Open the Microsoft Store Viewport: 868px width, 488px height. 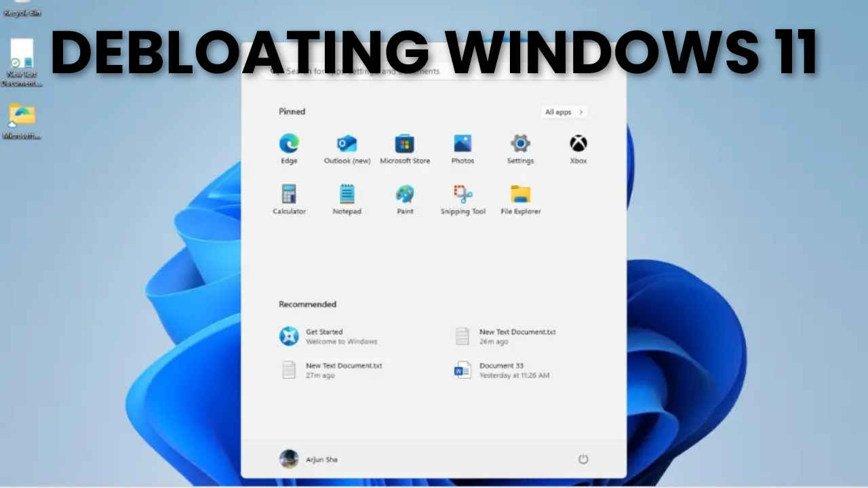(405, 144)
